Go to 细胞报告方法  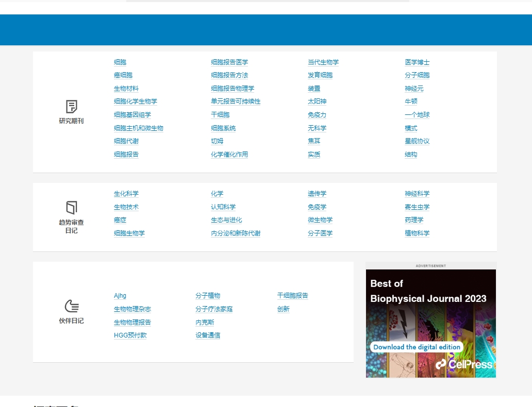[229, 75]
